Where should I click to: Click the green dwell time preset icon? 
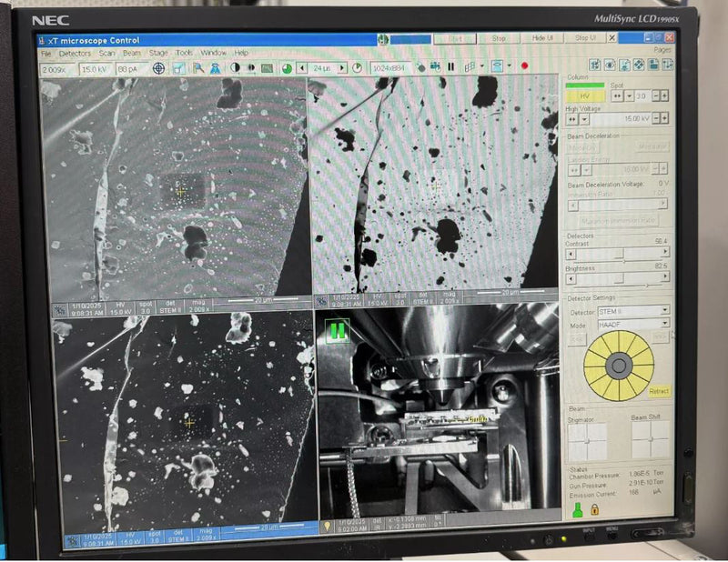point(287,68)
